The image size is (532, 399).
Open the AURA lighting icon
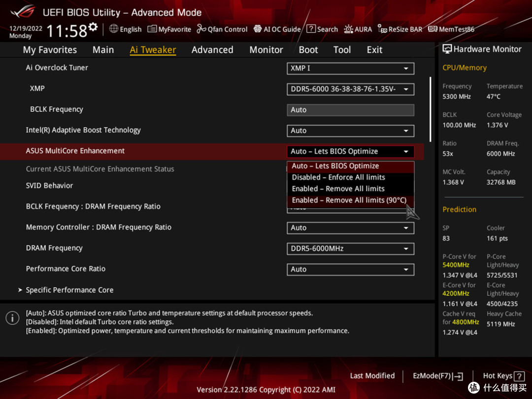pos(348,29)
